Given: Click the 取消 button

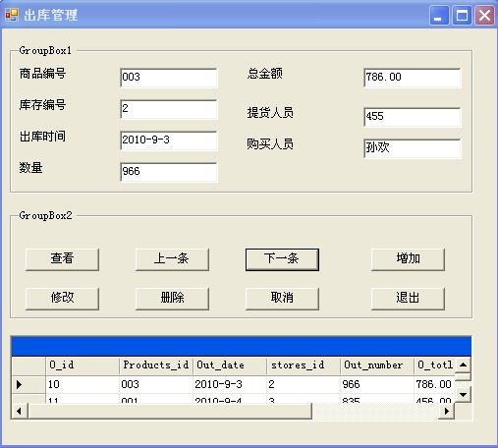Looking at the screenshot, I should (282, 299).
